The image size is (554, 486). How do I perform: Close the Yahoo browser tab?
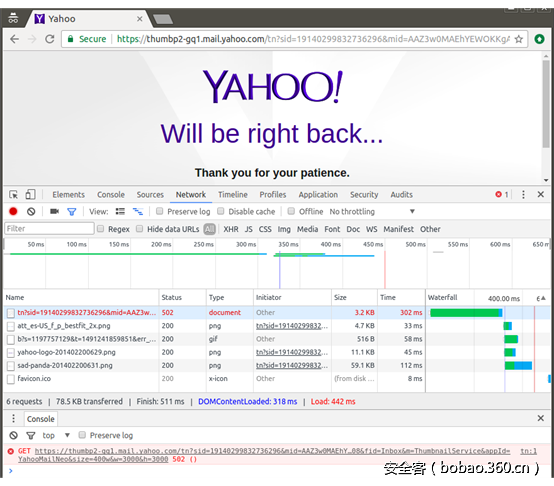(x=140, y=19)
